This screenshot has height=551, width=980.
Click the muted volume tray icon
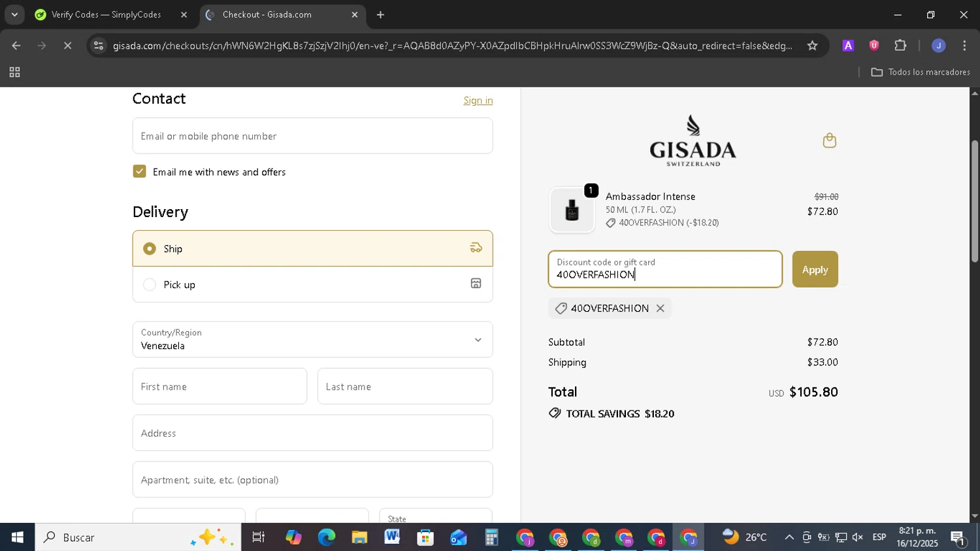coord(858,537)
